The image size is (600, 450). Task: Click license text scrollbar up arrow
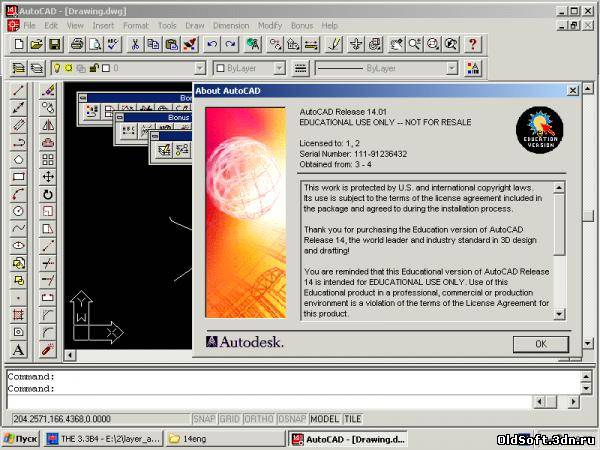coord(559,188)
